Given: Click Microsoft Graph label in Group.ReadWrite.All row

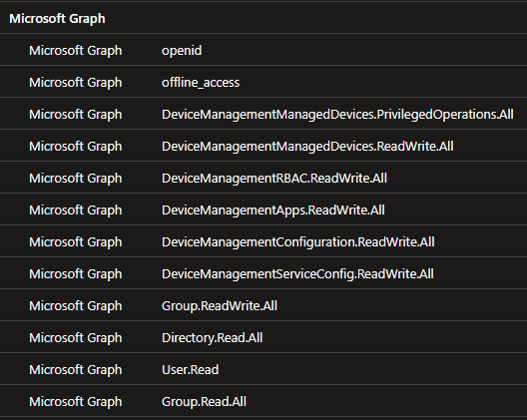Looking at the screenshot, I should pos(76,305).
